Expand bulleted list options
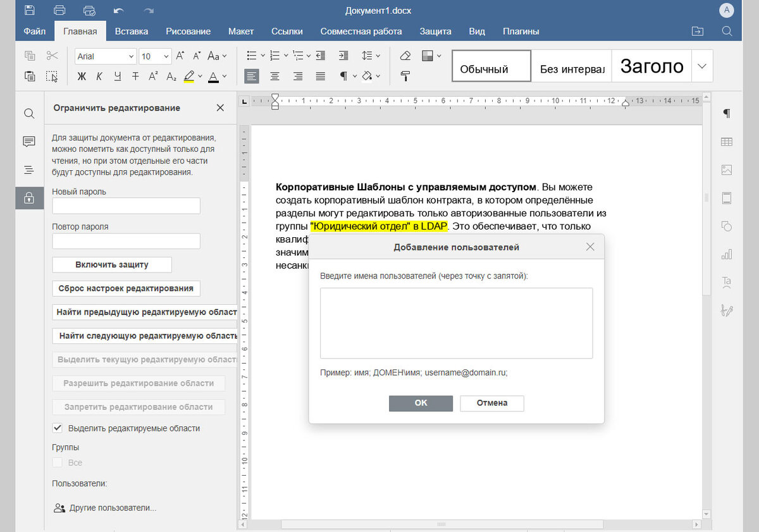The width and height of the screenshot is (759, 532). (262, 56)
